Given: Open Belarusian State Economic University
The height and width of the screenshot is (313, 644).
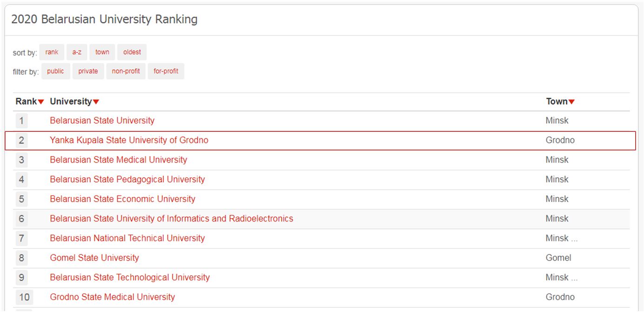Looking at the screenshot, I should (122, 199).
